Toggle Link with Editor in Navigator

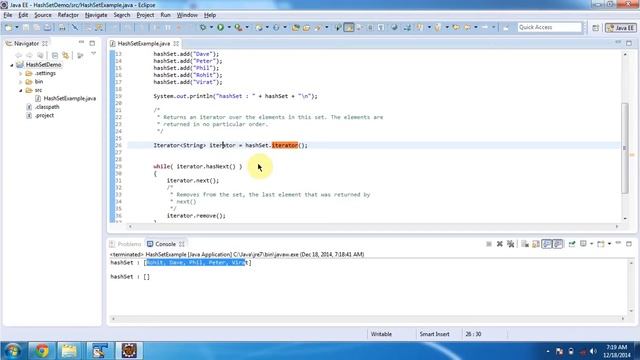(x=66, y=55)
